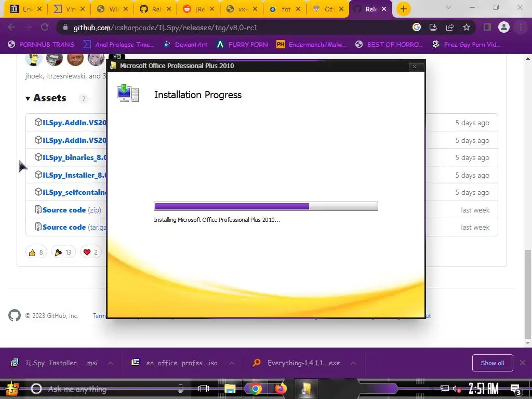Switch to the 'Wi' browser tab
Viewport: 532px width, 399px height.
tap(112, 9)
